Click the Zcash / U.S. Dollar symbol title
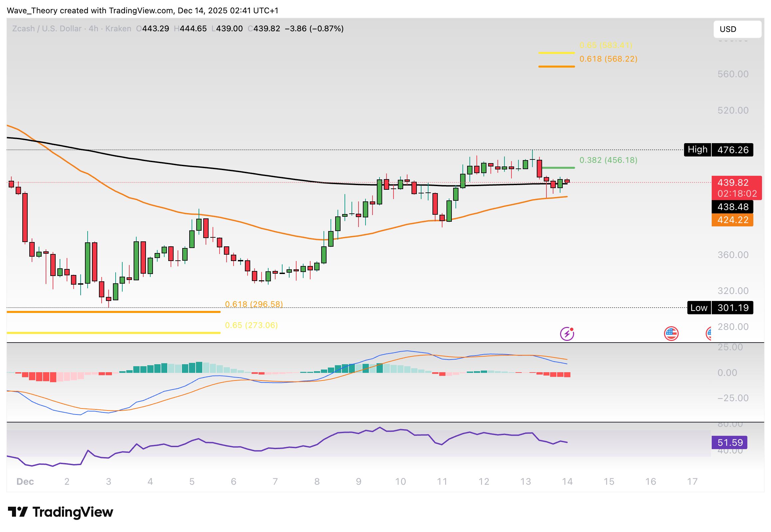The width and height of the screenshot is (771, 532). [47, 29]
